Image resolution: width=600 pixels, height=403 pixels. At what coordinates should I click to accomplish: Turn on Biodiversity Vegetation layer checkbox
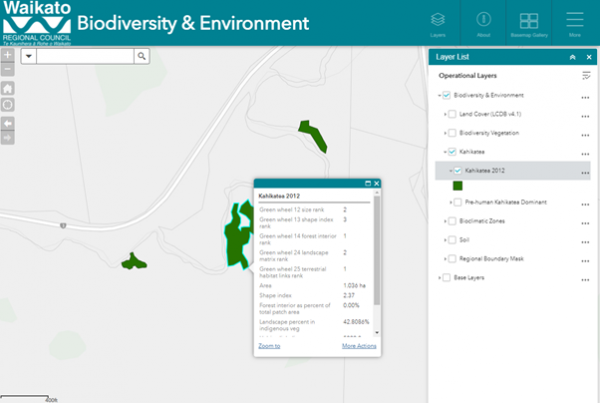coord(453,133)
